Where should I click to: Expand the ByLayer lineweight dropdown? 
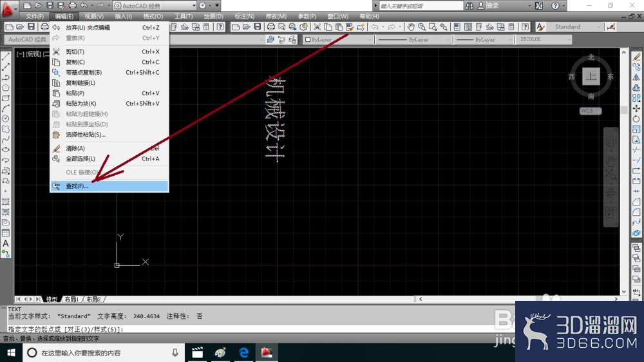509,40
